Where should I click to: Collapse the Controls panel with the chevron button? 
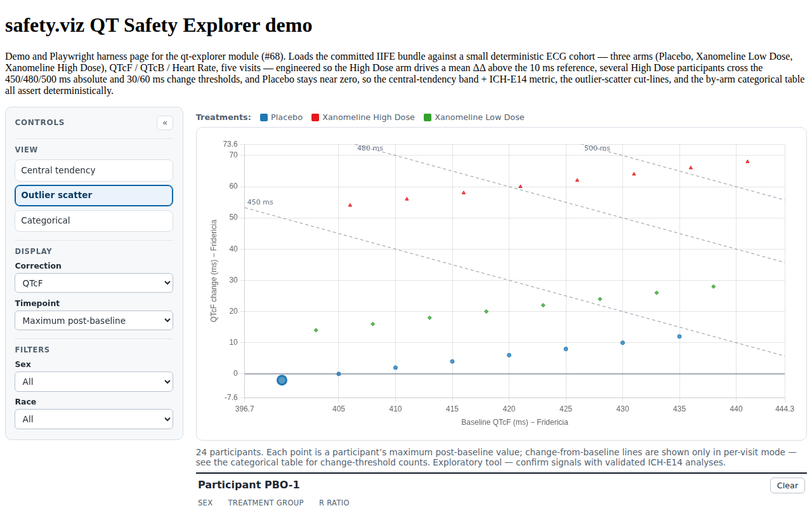tap(165, 123)
